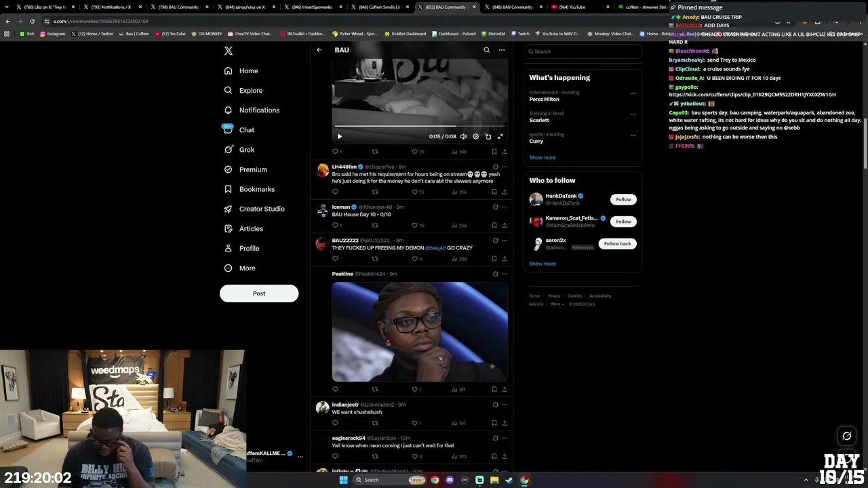Screen dimensions: 868x488
Task: Click the @bau_4lf mention link
Action: (x=435, y=248)
